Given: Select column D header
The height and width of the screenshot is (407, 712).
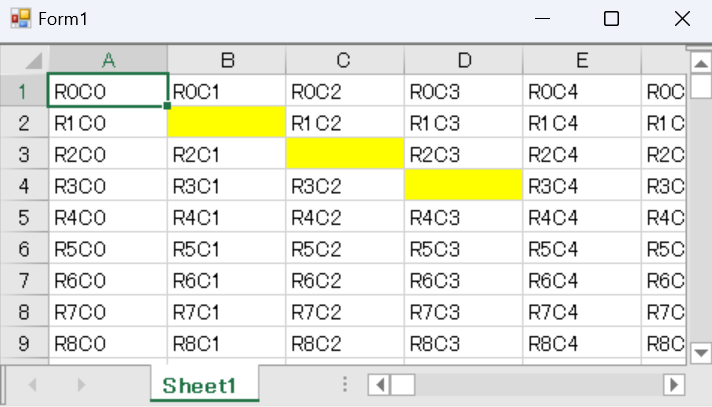Looking at the screenshot, I should pyautogui.click(x=464, y=60).
